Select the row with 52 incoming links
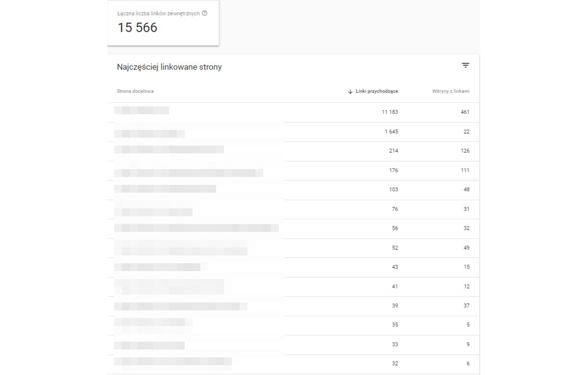Viewport: 588px width, 375px height. coord(293,248)
